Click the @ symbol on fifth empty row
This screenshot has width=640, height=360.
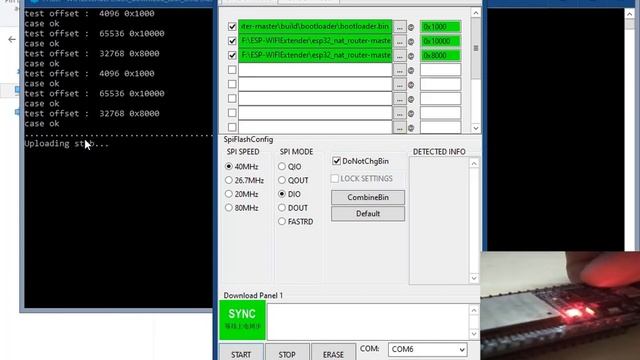click(411, 85)
